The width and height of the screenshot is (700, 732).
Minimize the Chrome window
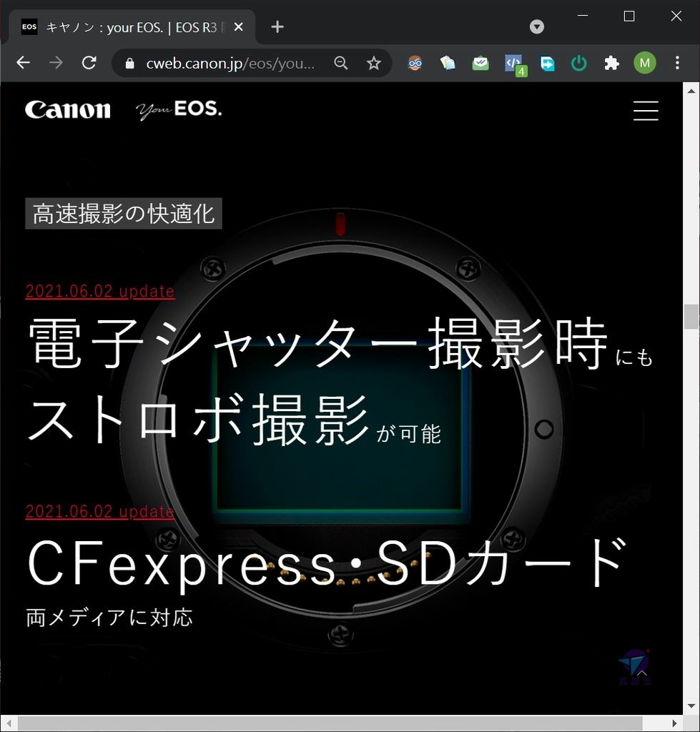click(583, 16)
